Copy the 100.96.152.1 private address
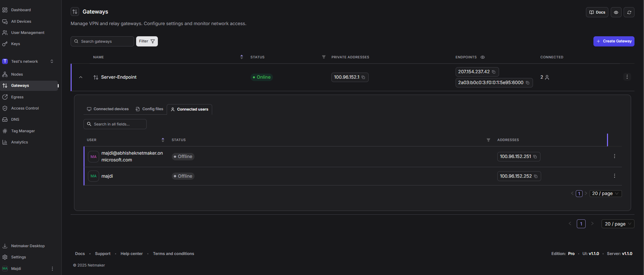The height and width of the screenshot is (275, 644). click(x=363, y=77)
